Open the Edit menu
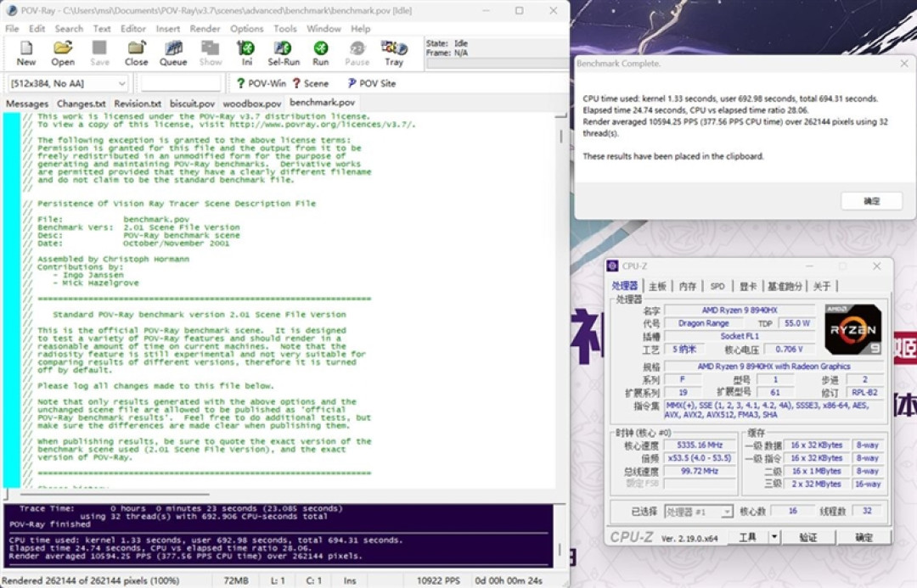 tap(37, 29)
